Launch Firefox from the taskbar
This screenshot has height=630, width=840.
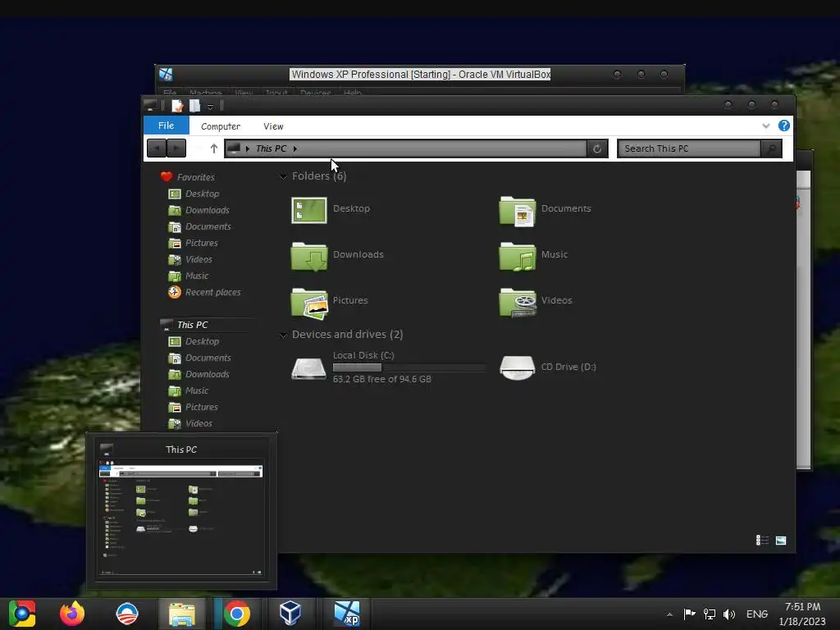pos(72,614)
